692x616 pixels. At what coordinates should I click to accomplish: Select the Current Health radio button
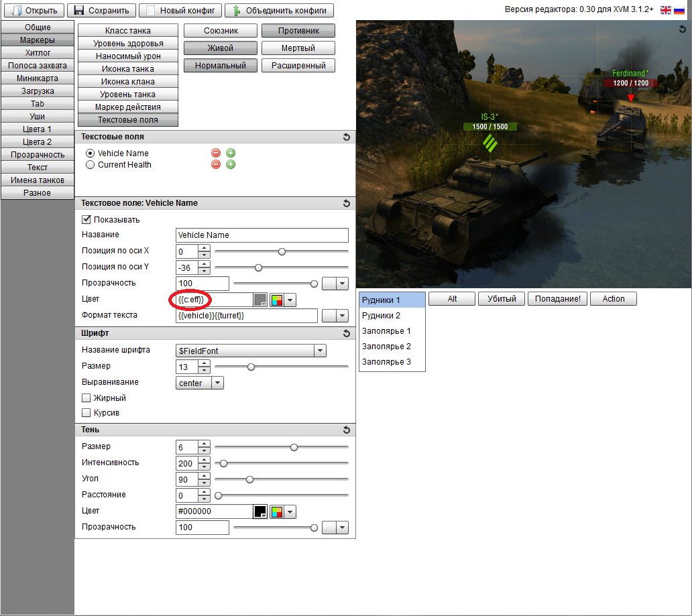coord(90,165)
